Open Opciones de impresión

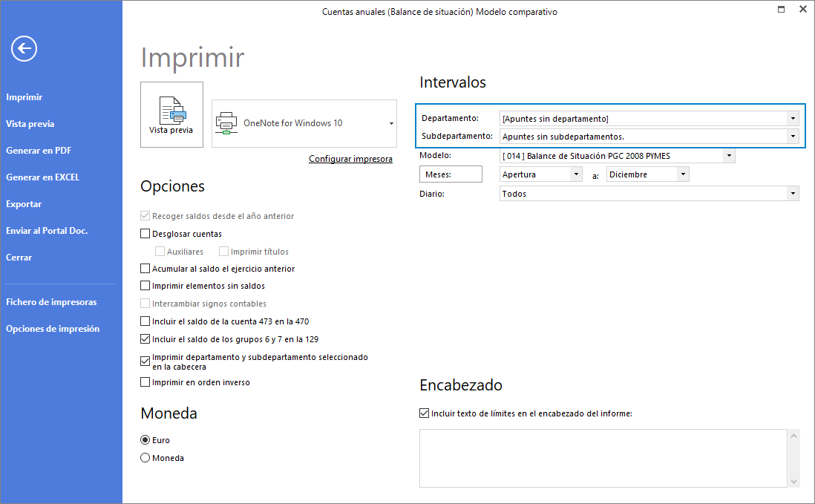point(53,329)
